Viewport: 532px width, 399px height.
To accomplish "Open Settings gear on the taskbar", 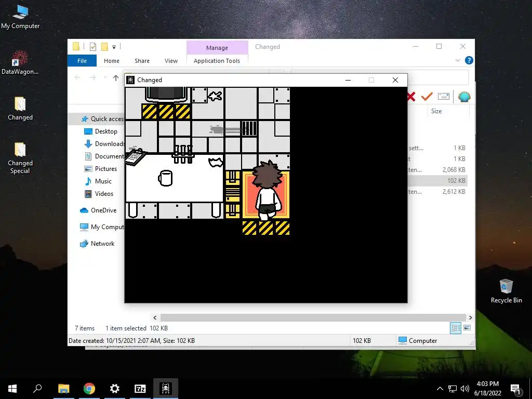I will (115, 389).
